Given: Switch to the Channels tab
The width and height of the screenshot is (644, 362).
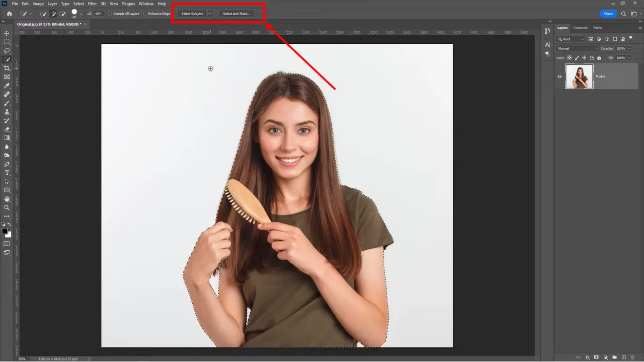Looking at the screenshot, I should [580, 28].
